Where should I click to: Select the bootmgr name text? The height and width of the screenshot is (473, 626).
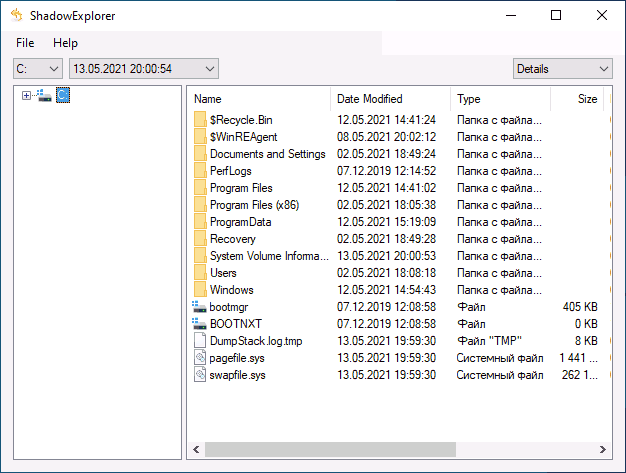point(229,307)
